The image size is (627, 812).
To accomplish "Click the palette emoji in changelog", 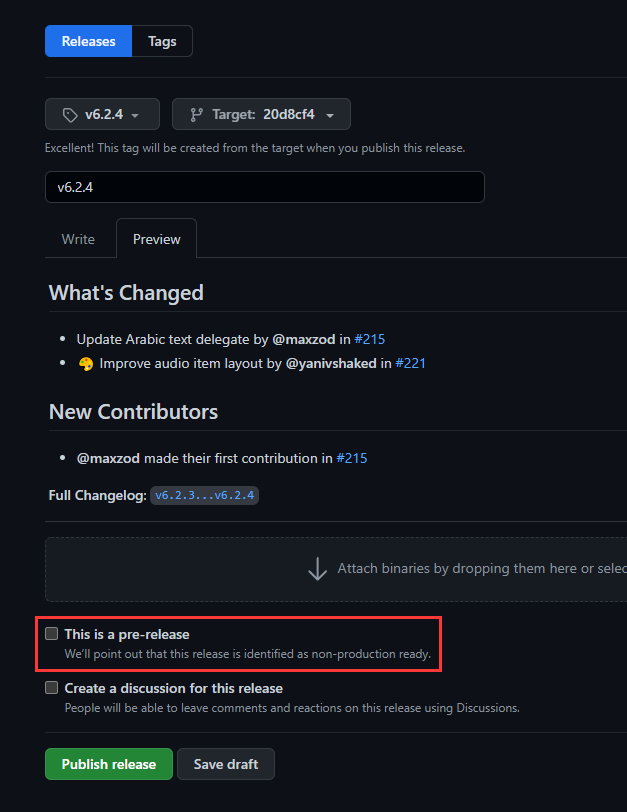I will 86,364.
